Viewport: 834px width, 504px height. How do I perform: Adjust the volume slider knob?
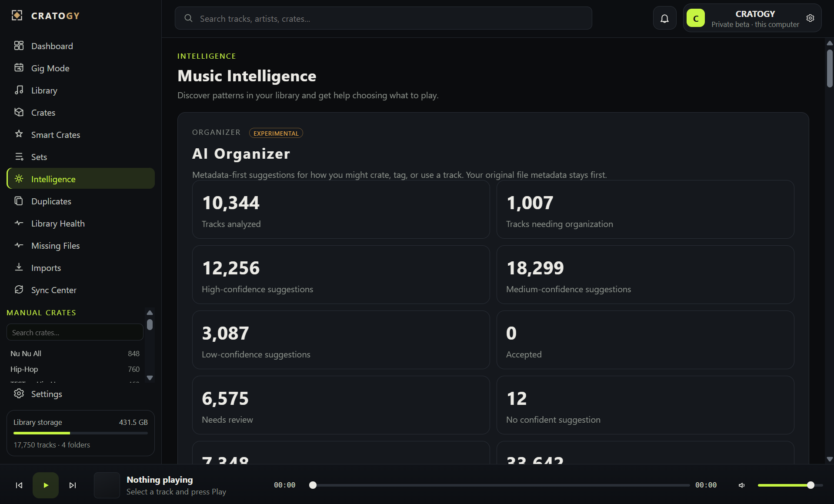pos(811,485)
